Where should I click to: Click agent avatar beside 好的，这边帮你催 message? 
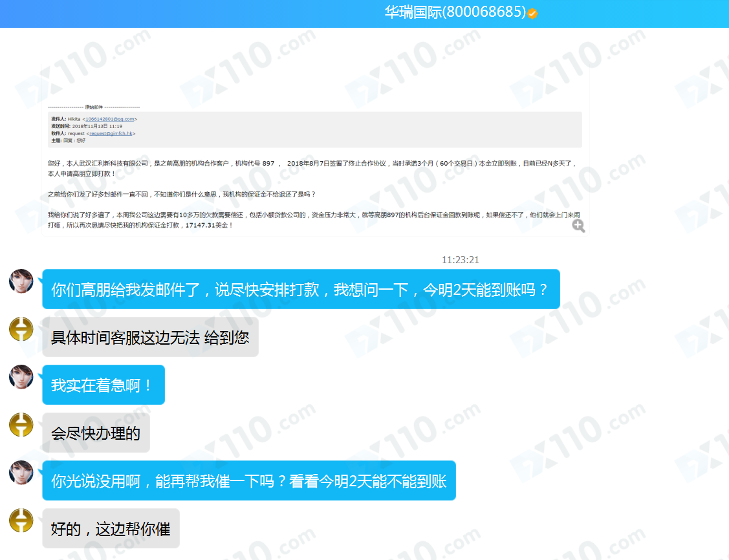coord(21,521)
